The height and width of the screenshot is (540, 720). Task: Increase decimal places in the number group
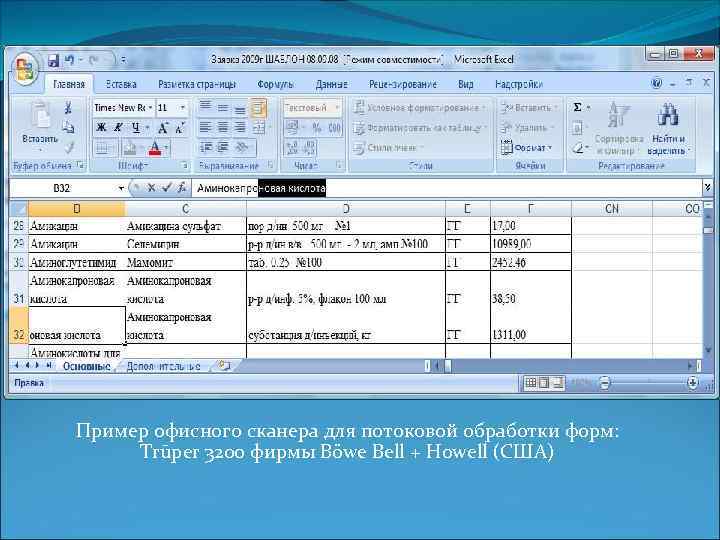coord(292,147)
